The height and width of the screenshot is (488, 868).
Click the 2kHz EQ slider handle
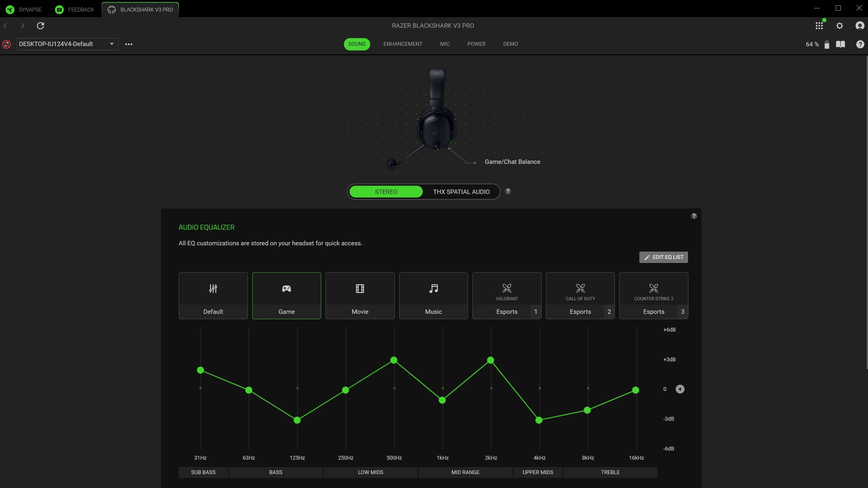[491, 360]
